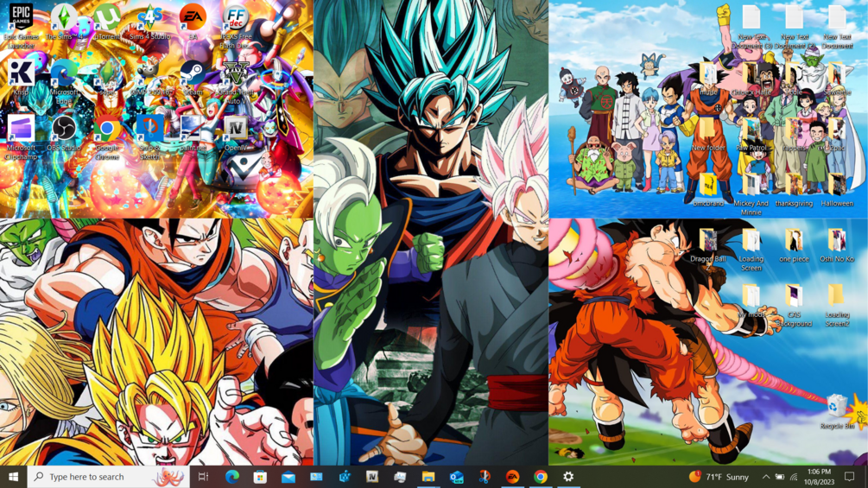The width and height of the screenshot is (868, 488).
Task: Click the taskbar search box
Action: [109, 477]
